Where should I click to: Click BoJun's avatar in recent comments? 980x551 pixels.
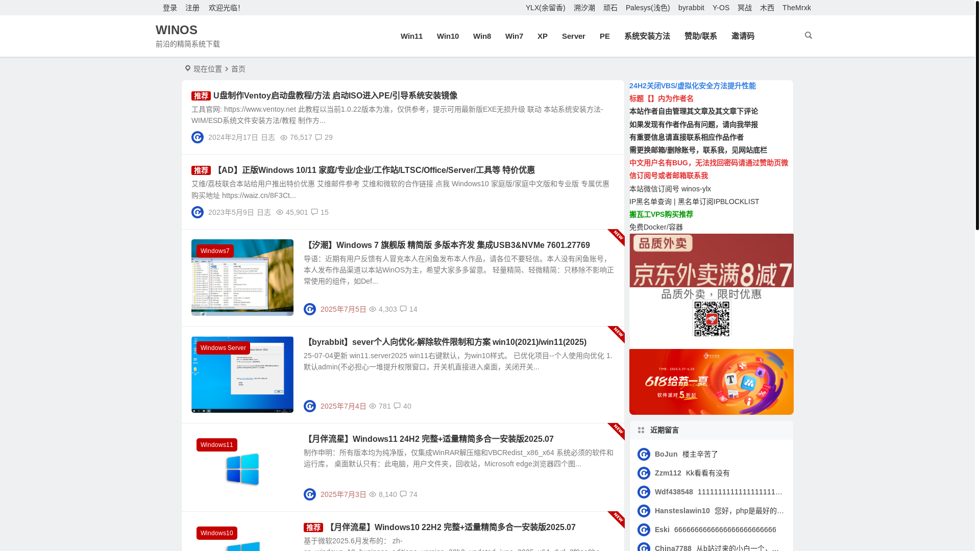click(x=644, y=454)
